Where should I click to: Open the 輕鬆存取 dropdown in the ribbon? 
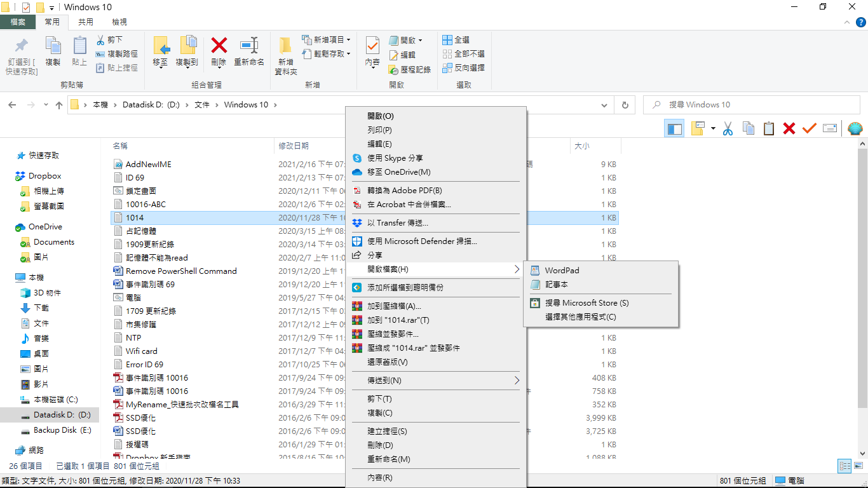click(326, 53)
